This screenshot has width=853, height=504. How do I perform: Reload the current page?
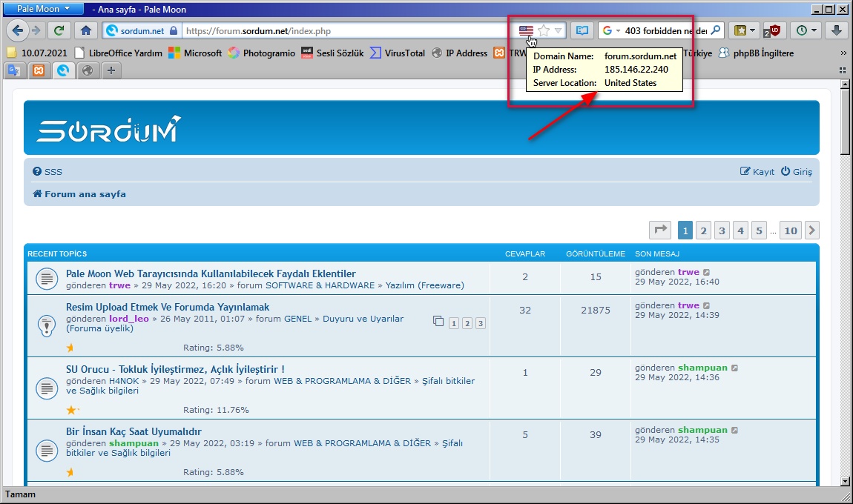coord(59,30)
